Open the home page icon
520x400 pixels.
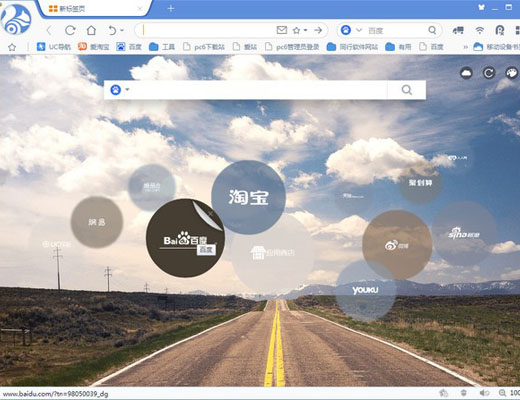[91, 30]
